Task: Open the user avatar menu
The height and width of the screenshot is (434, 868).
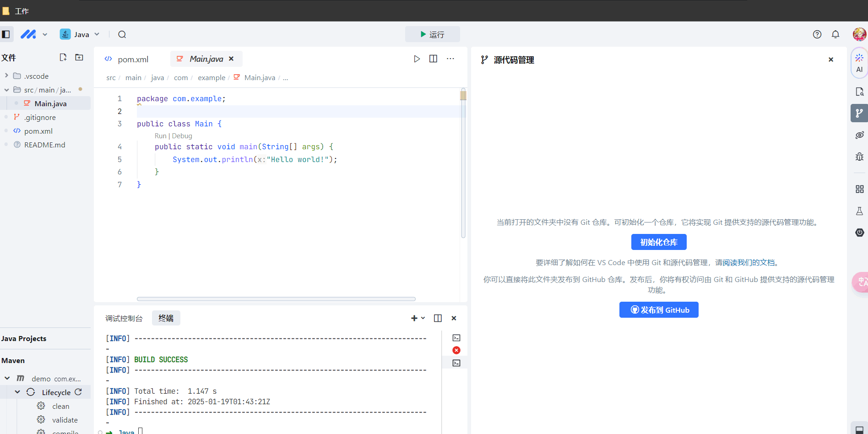Action: pos(859,34)
